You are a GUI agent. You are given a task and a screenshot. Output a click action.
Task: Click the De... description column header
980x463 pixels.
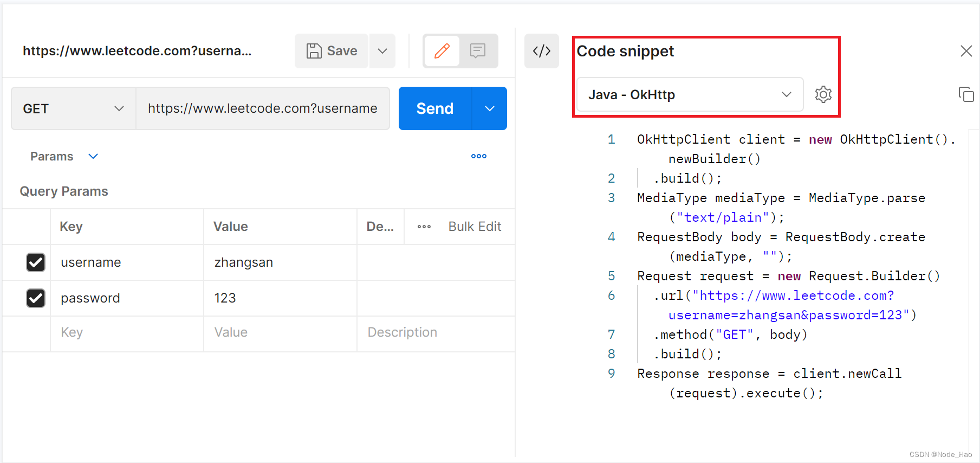[x=380, y=227]
